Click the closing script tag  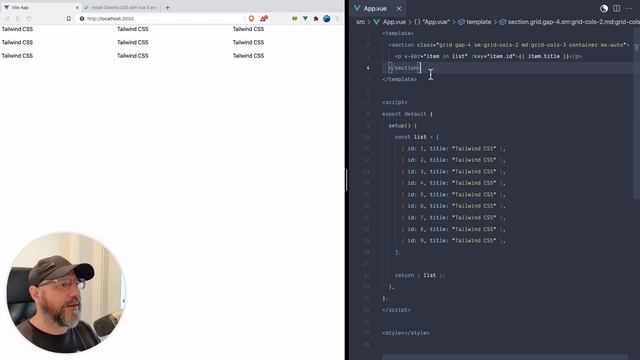(396, 310)
